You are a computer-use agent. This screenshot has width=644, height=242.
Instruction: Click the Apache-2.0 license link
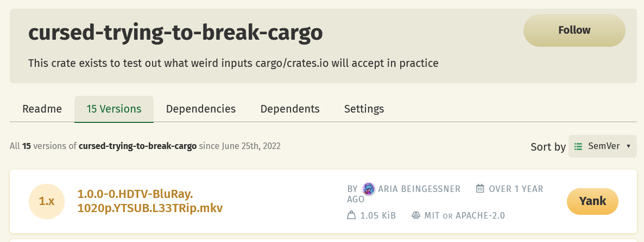coord(480,215)
